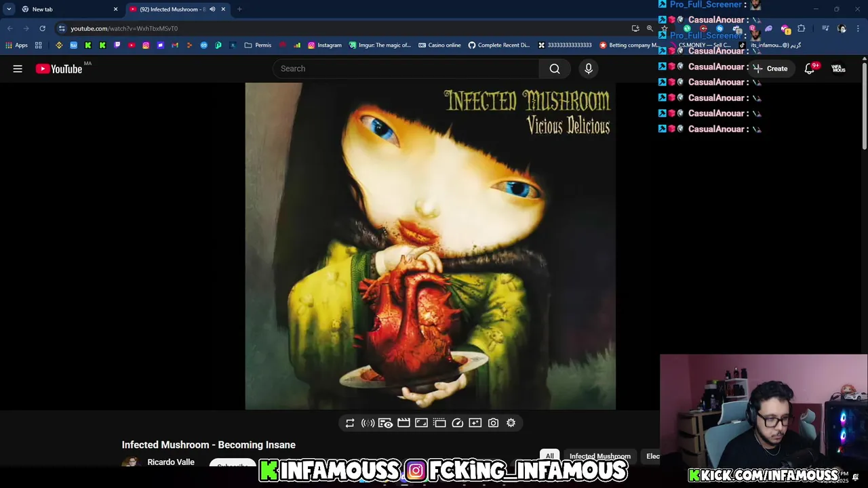Focus the YouTube Search field
The width and height of the screenshot is (868, 488).
[x=406, y=68]
